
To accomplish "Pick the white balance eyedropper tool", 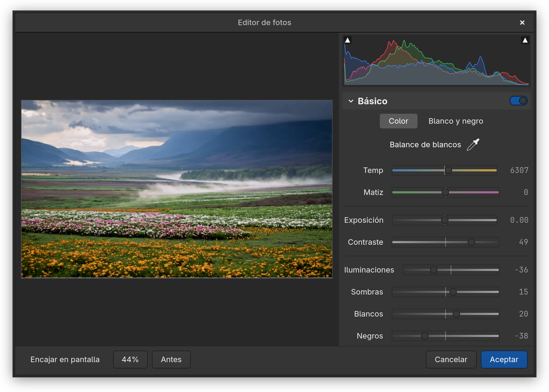I will coord(473,145).
